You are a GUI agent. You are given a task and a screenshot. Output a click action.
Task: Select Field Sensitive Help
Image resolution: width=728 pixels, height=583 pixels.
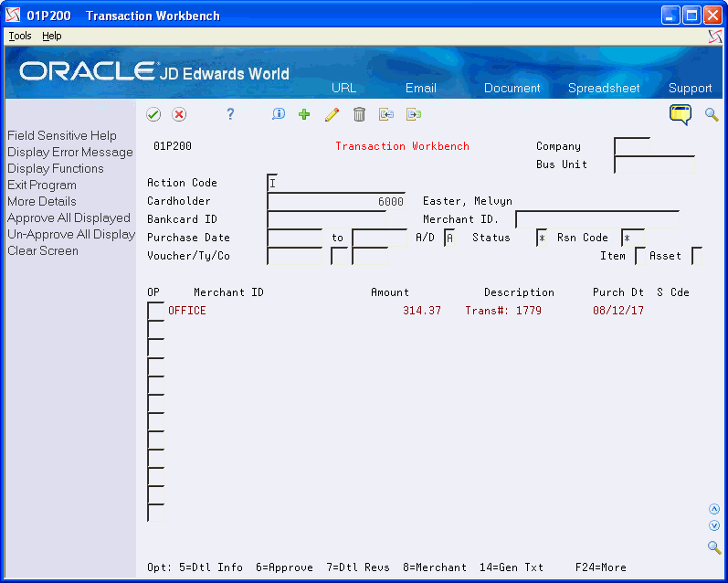pyautogui.click(x=62, y=135)
